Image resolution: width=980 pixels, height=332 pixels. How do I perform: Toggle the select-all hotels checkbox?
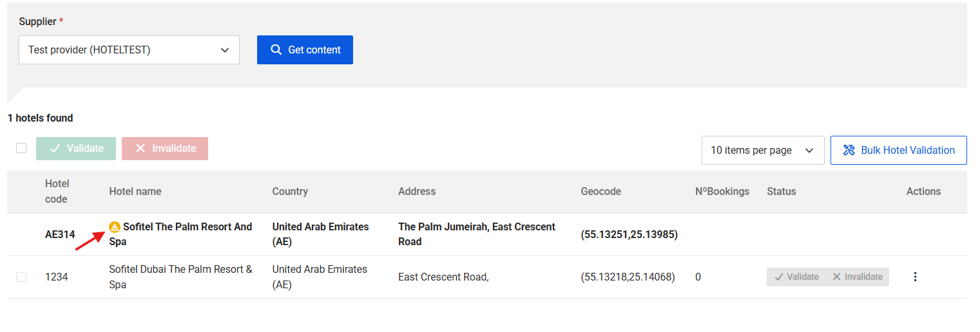pyautogui.click(x=21, y=148)
